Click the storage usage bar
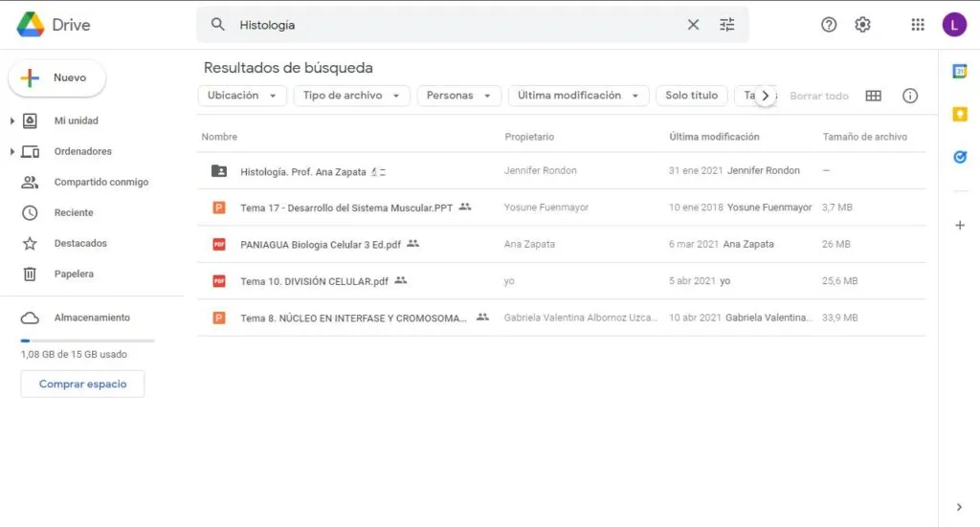980x527 pixels. (x=87, y=340)
